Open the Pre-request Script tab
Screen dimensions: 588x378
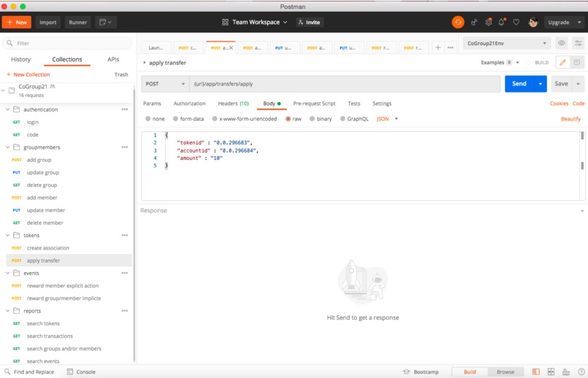click(314, 104)
